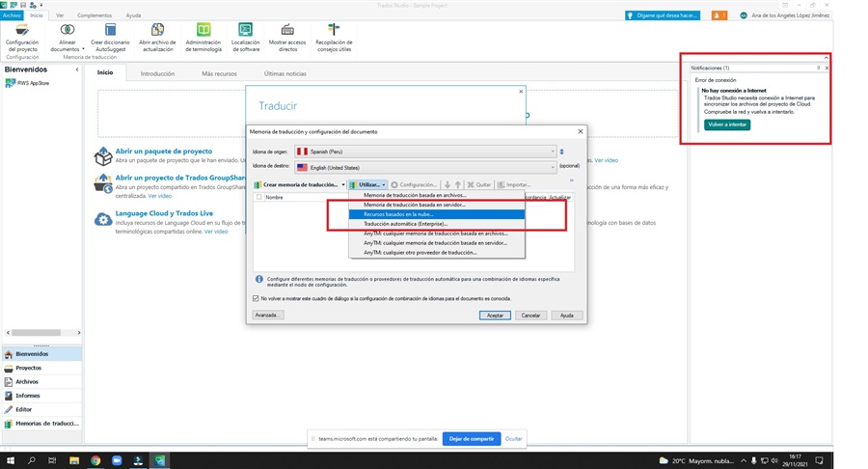The height and width of the screenshot is (469, 868).
Task: Open Memorias de traducción view in sidebar
Action: tap(42, 424)
